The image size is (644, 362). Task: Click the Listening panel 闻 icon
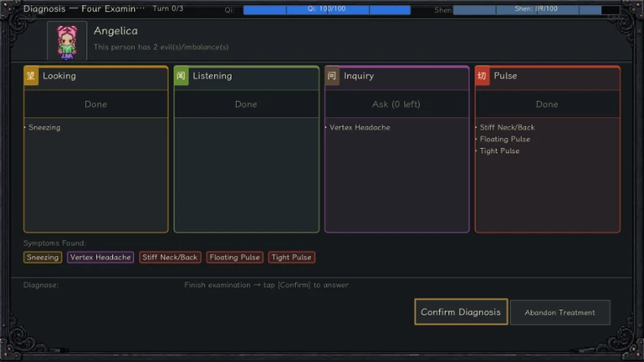tap(181, 76)
